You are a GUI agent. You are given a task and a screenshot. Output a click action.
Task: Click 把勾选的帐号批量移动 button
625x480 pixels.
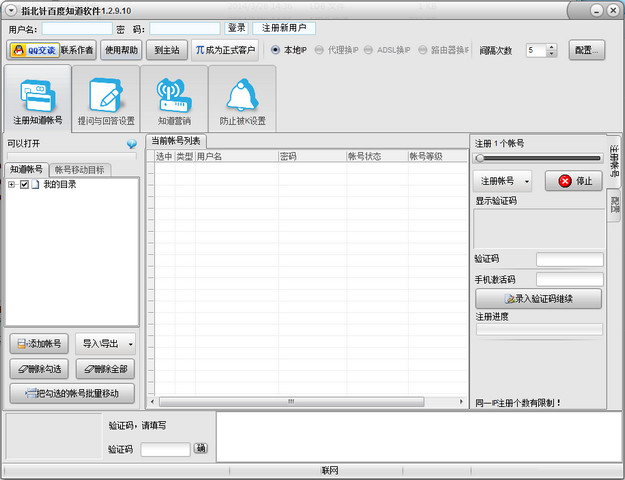tap(72, 393)
